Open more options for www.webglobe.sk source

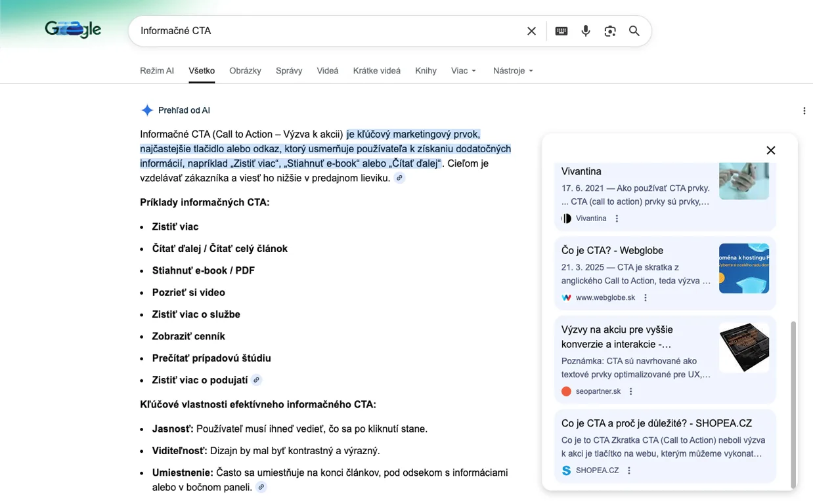646,298
